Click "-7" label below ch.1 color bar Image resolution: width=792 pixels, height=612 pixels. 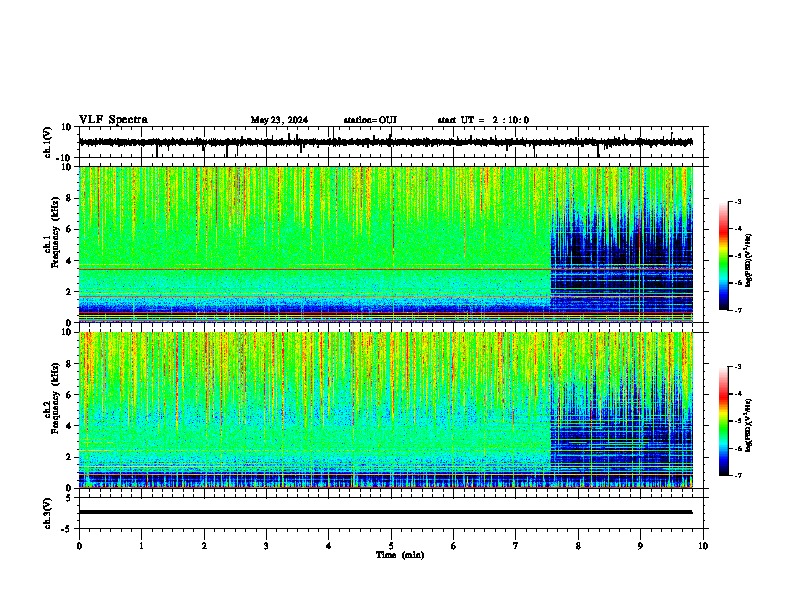click(x=737, y=310)
